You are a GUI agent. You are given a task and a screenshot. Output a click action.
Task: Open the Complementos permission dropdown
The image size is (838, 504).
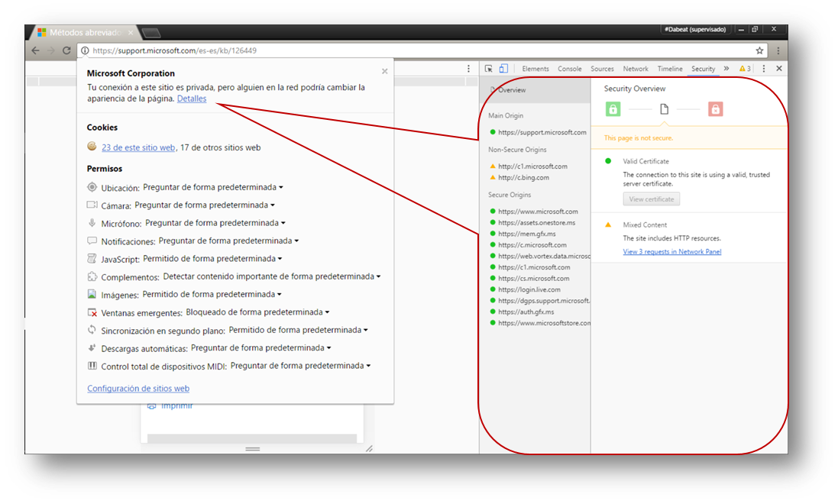click(272, 276)
